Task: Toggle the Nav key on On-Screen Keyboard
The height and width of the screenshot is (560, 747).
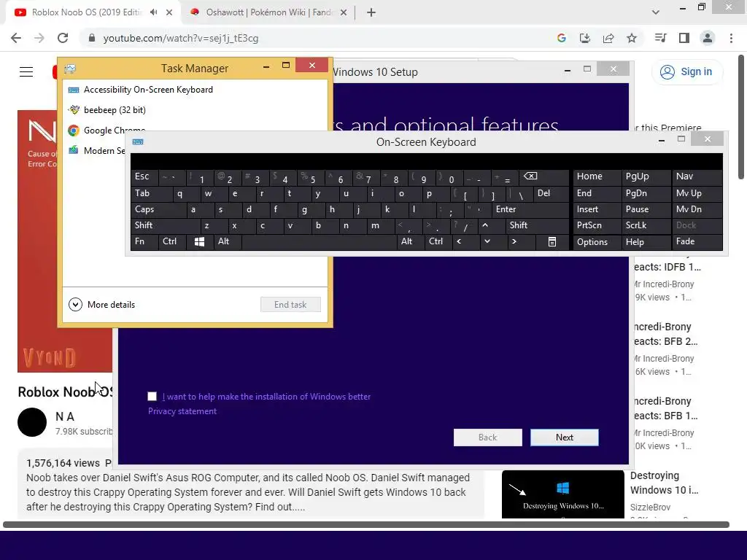Action: (x=697, y=176)
